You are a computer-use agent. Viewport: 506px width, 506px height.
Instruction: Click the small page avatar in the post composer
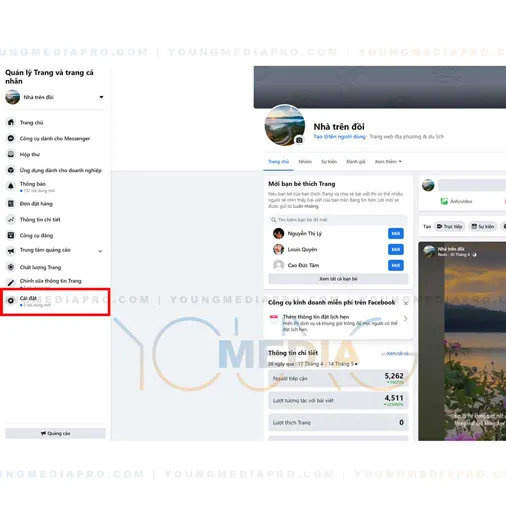pos(428,185)
